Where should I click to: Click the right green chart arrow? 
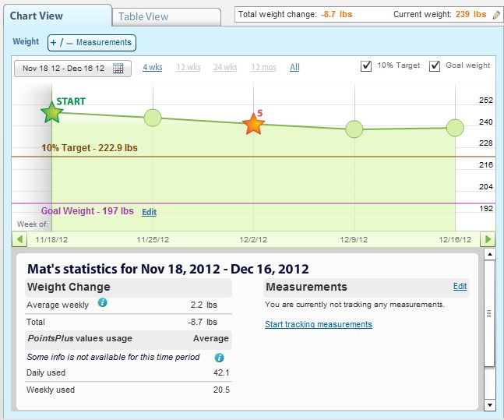click(488, 239)
